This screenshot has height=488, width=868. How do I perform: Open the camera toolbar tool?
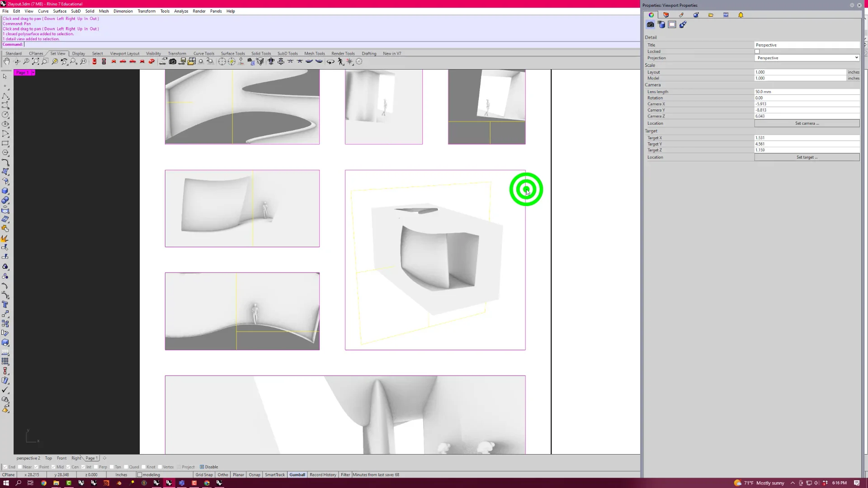(173, 61)
